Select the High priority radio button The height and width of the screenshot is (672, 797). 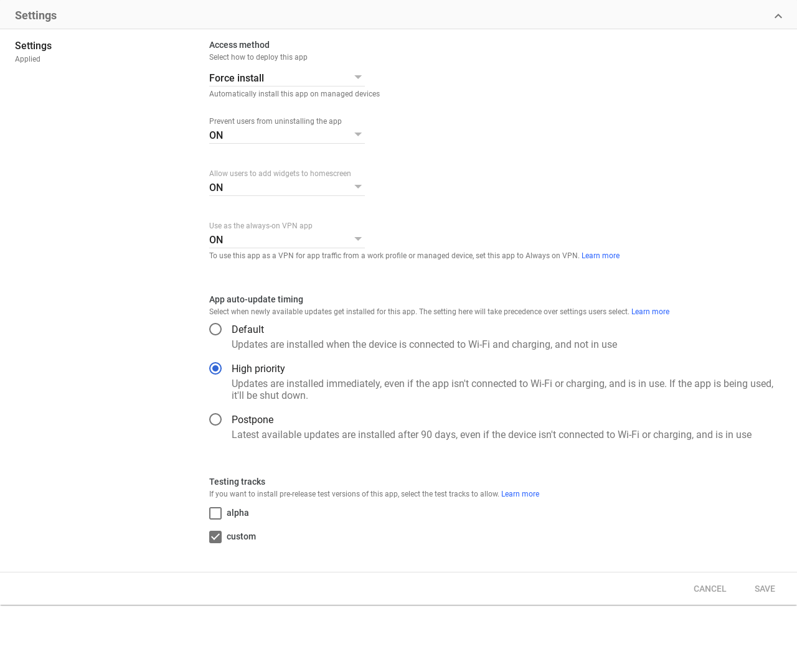point(215,368)
